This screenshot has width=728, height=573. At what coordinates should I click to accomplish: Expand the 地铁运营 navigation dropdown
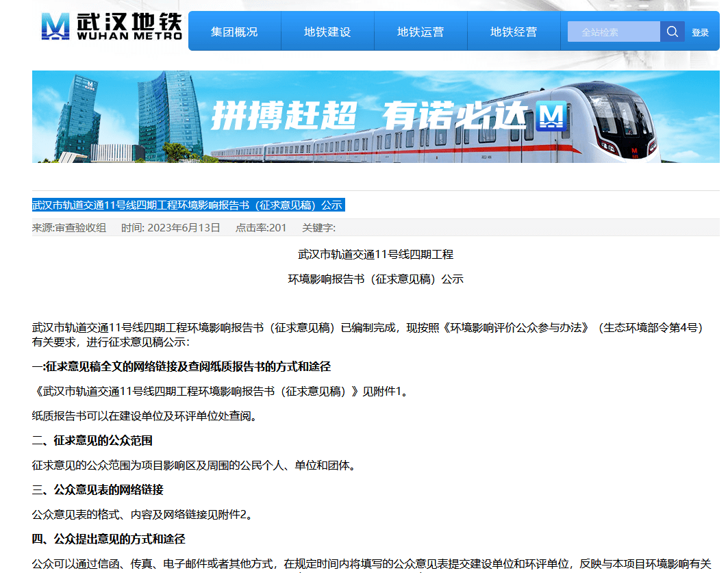pos(421,31)
